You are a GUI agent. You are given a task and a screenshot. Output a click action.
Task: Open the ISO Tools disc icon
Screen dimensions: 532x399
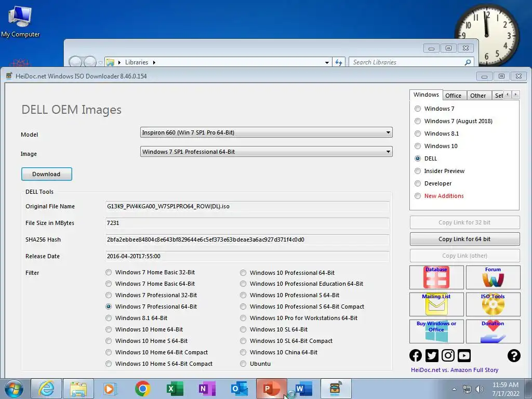coord(493,304)
